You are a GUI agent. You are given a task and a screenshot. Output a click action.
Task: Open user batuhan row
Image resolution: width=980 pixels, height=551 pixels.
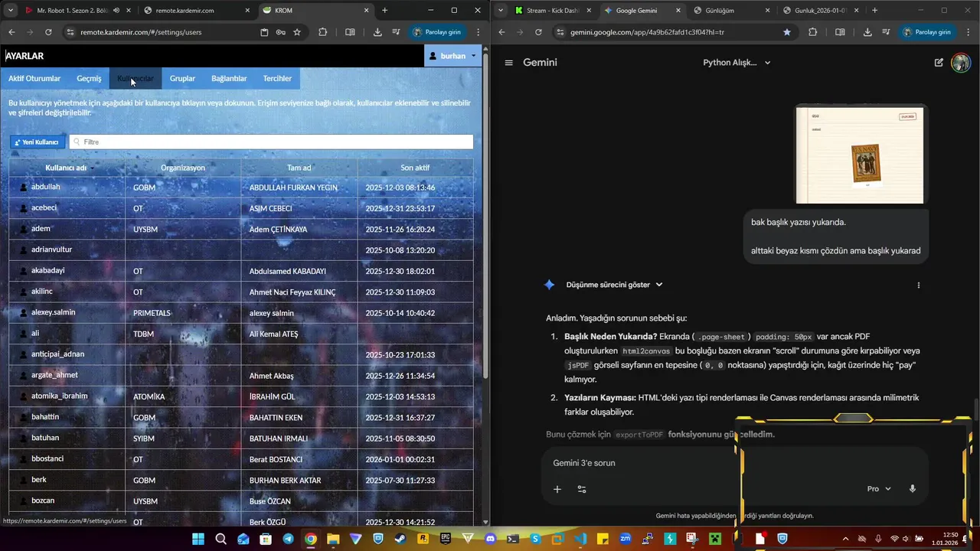coord(241,439)
